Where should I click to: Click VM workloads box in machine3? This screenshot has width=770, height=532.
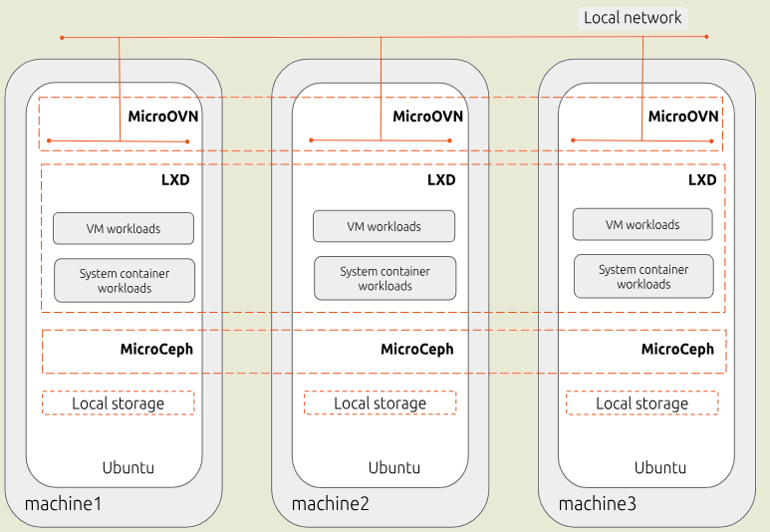[642, 224]
